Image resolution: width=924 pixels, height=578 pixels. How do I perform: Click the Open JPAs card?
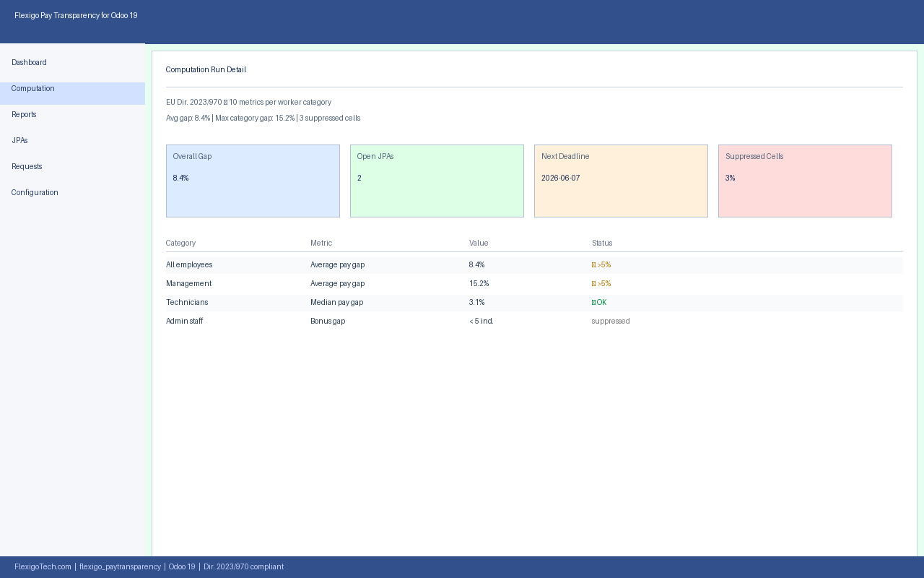437,181
